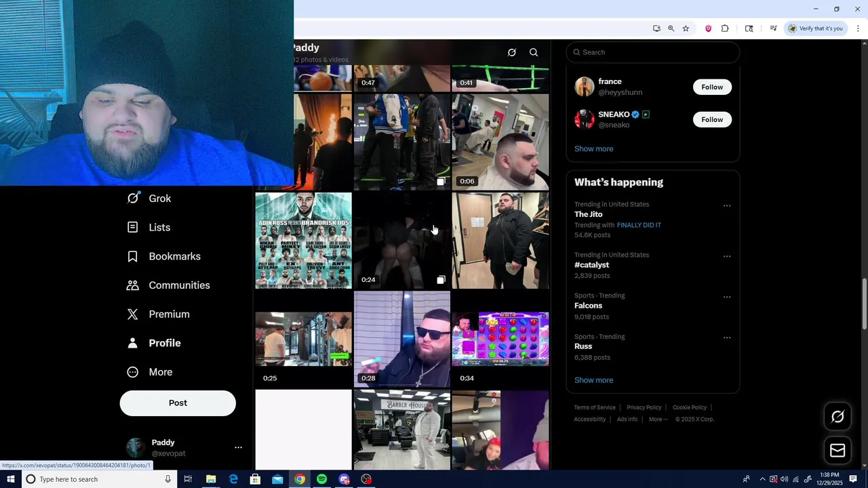
Task: Click the Grok icon in the profile header
Action: tap(512, 52)
